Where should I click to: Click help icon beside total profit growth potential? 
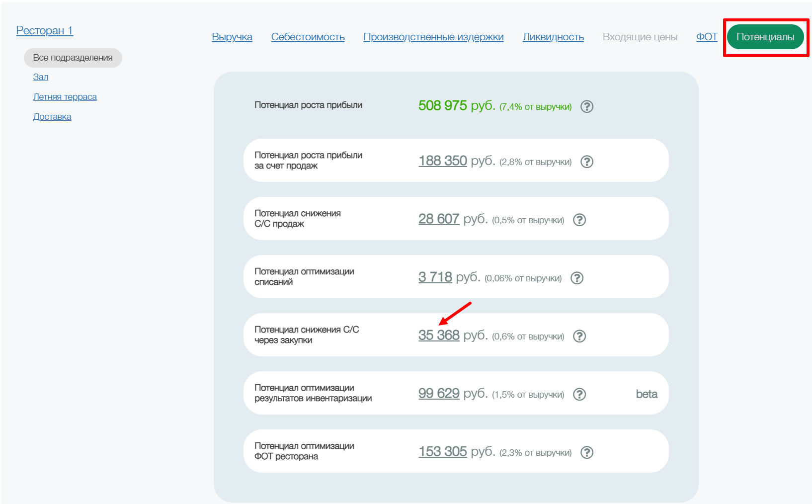587,106
